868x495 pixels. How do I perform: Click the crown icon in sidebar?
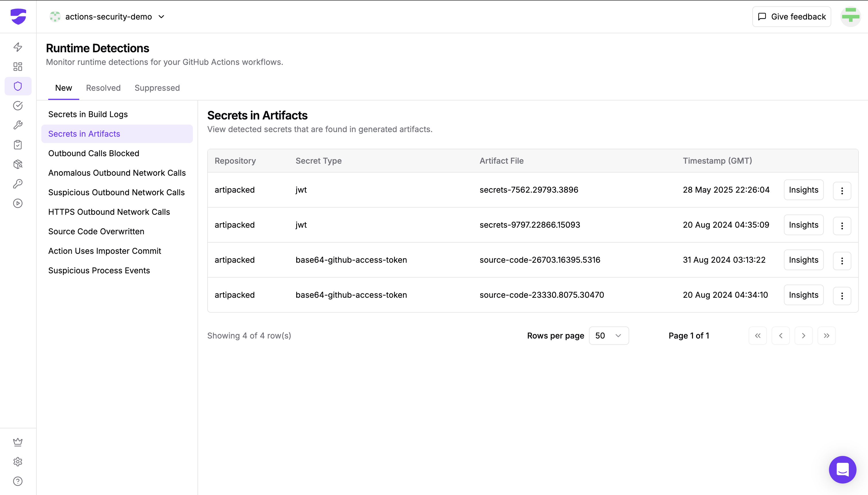point(18,442)
